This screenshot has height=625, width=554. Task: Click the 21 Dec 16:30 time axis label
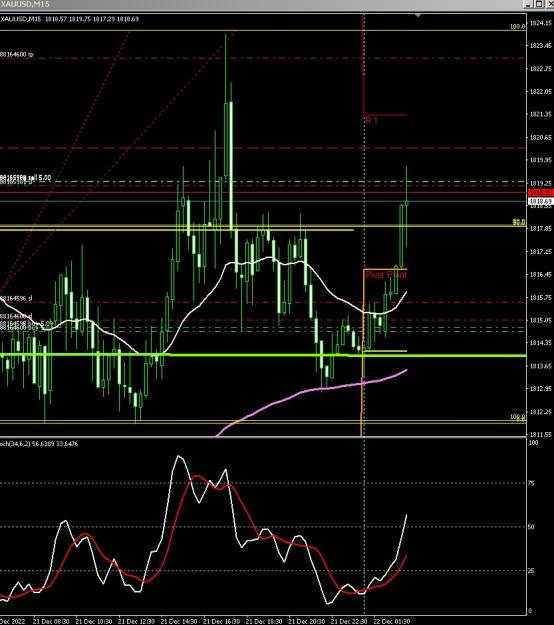(x=221, y=621)
